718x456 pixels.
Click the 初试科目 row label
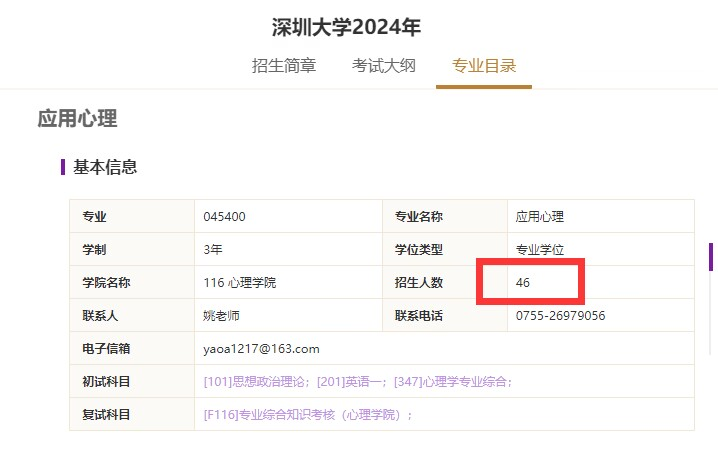tap(106, 381)
